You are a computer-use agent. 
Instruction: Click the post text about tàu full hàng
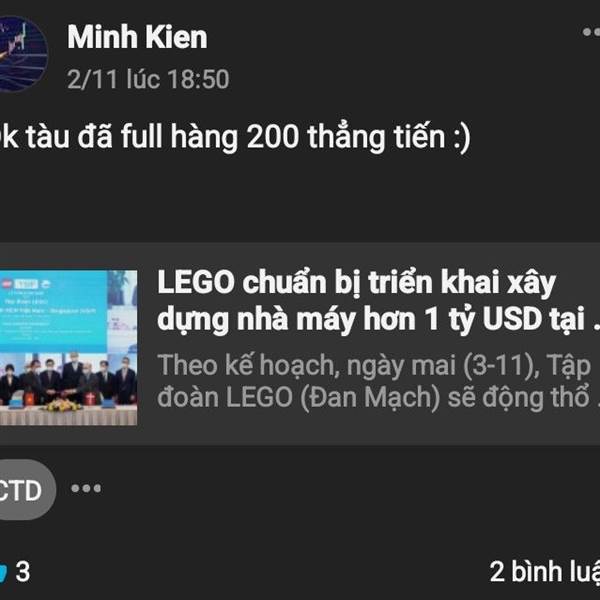pos(234,137)
